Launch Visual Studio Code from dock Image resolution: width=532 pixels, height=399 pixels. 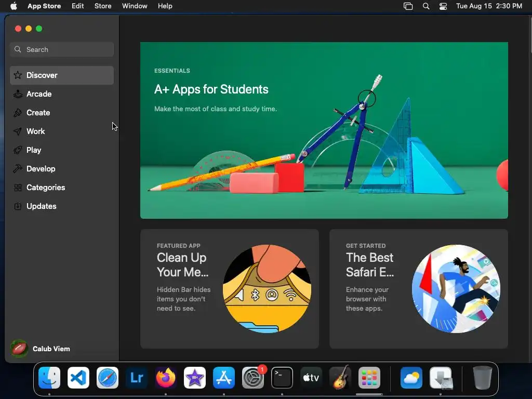[78, 378]
